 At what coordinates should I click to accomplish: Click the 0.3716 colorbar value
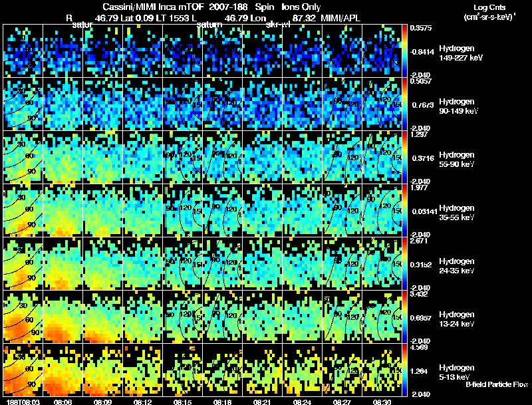[x=423, y=158]
